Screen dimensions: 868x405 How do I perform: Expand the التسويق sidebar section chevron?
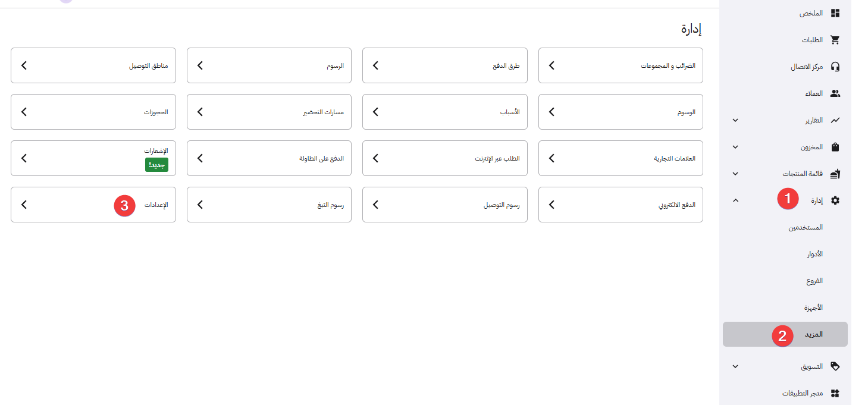735,366
